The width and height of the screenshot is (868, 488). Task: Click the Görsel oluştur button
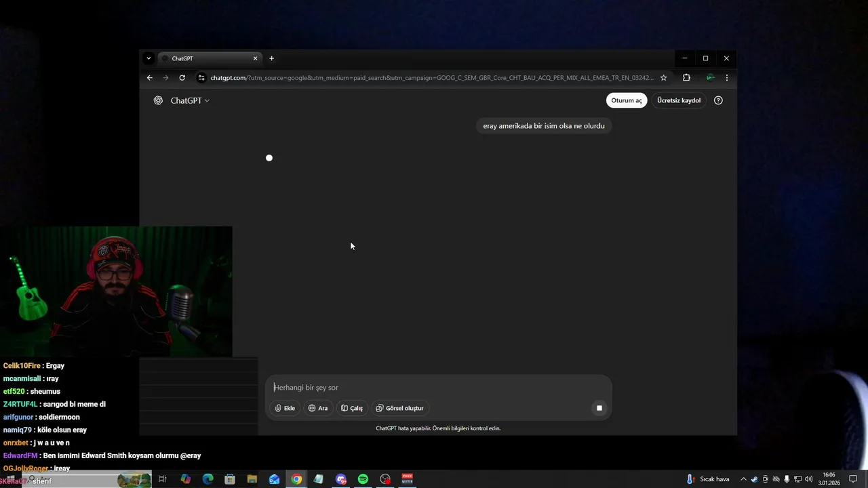(x=399, y=408)
